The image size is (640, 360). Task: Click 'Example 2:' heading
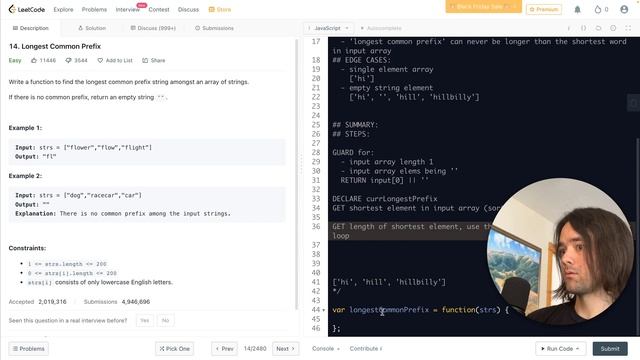[x=25, y=176]
